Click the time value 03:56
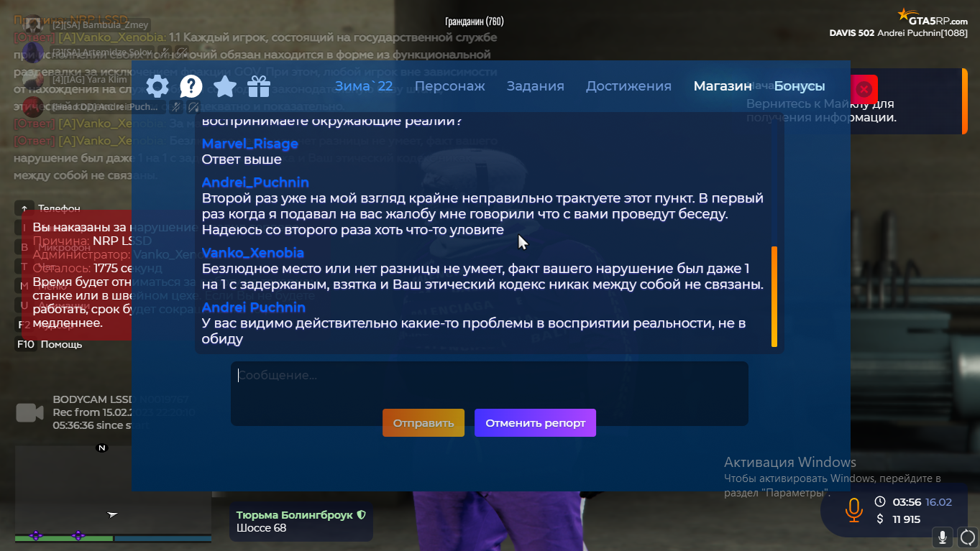 click(x=907, y=502)
